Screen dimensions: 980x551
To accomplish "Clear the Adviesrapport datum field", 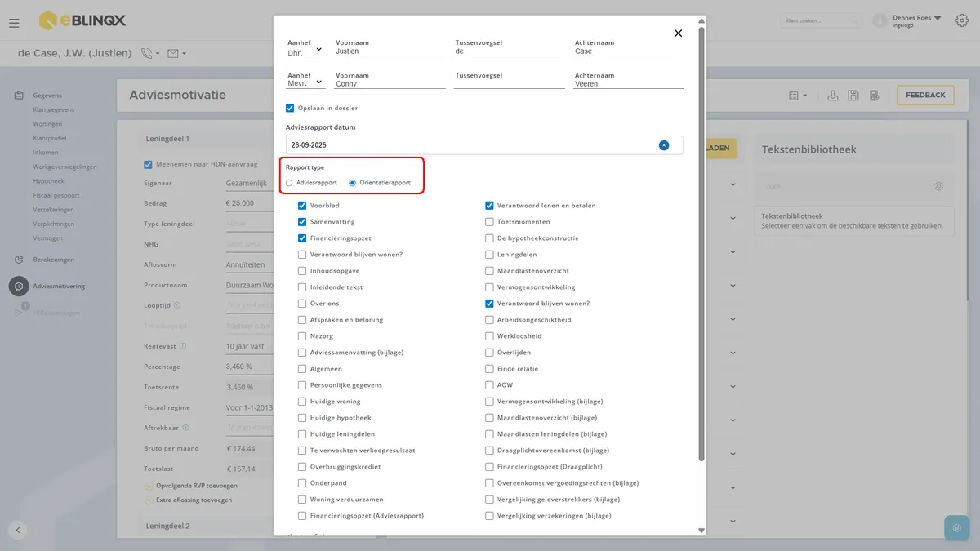I will click(664, 145).
